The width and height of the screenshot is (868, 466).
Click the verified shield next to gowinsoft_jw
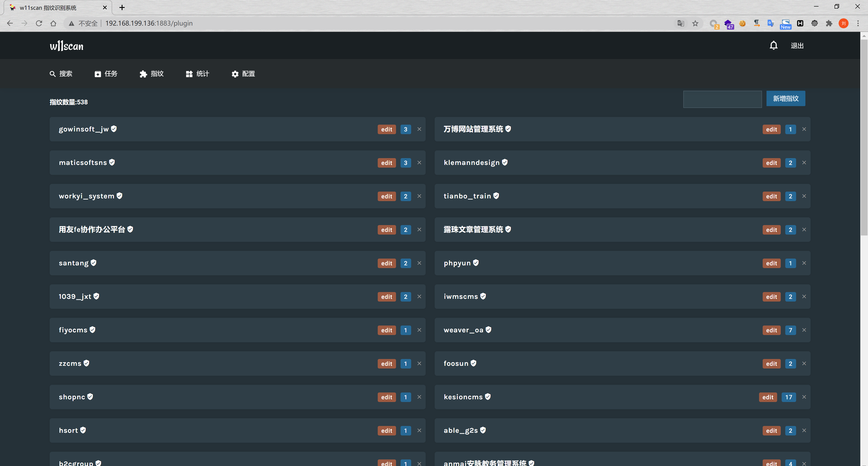coord(114,129)
